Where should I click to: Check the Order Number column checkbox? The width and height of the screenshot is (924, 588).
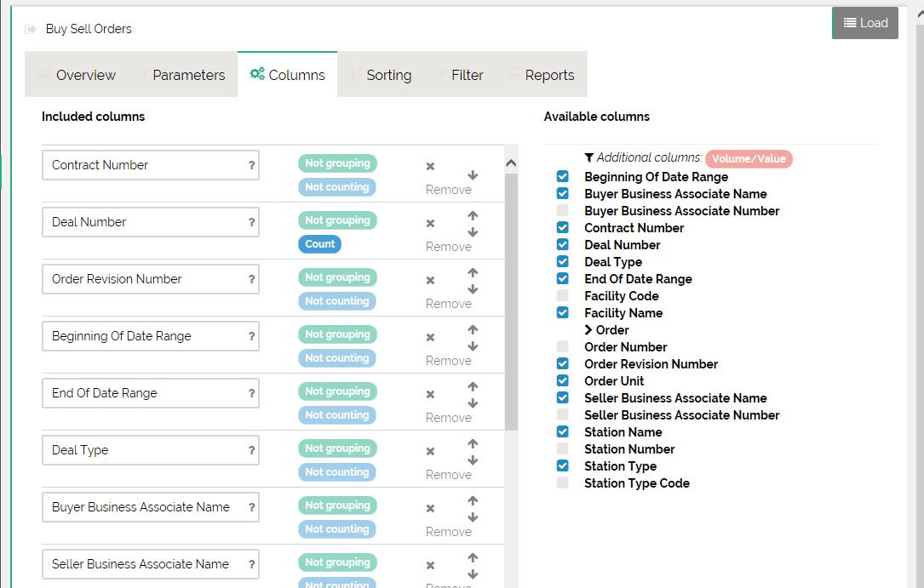pyautogui.click(x=563, y=347)
